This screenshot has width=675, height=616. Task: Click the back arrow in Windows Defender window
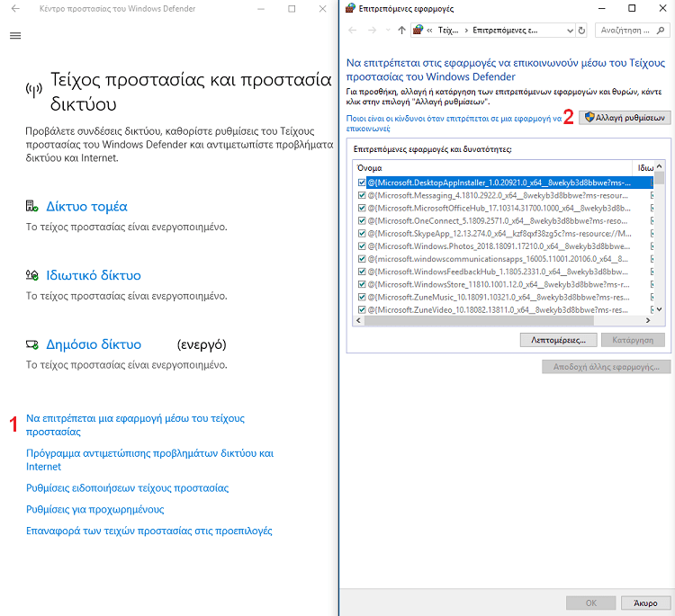[15, 9]
